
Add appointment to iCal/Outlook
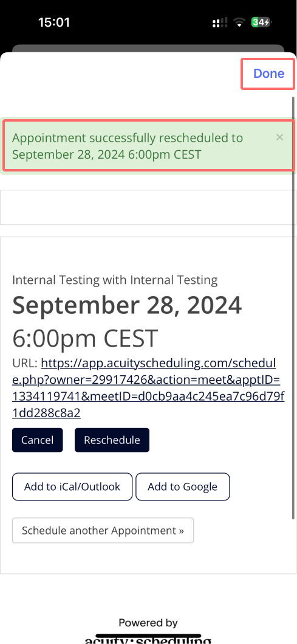(72, 486)
